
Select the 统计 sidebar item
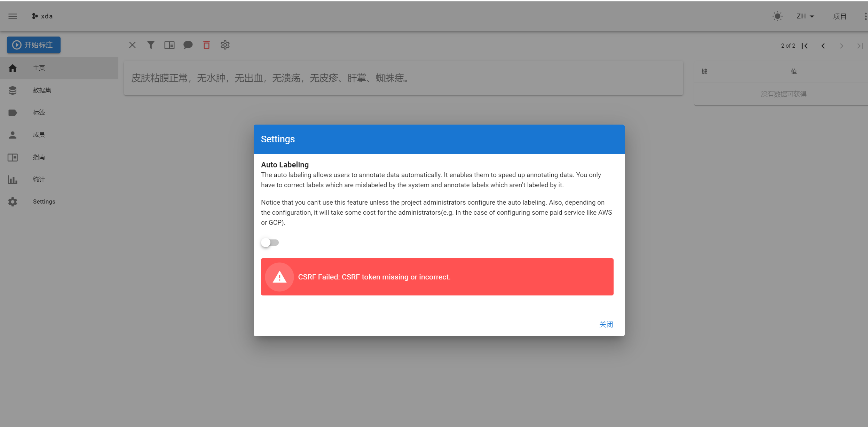(x=39, y=179)
